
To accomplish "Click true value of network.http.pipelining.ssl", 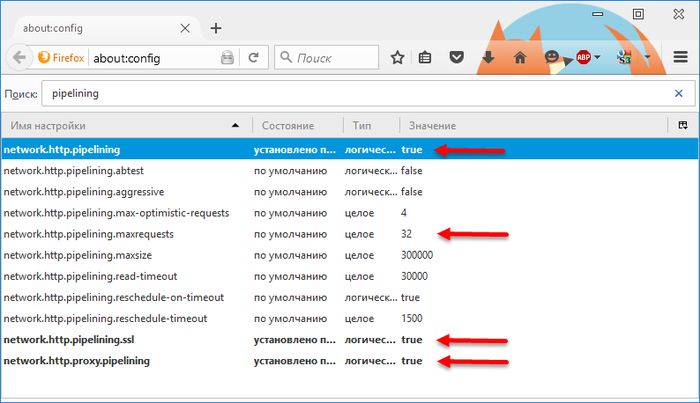I will (x=412, y=340).
